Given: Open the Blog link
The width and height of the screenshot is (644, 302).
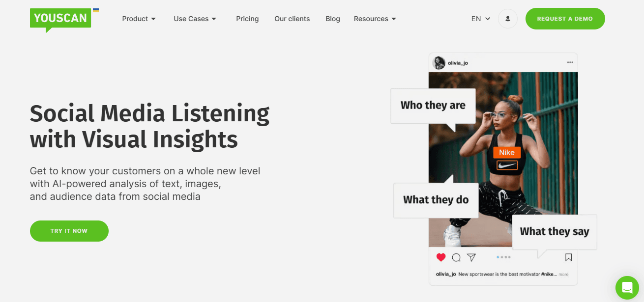Looking at the screenshot, I should coord(333,19).
